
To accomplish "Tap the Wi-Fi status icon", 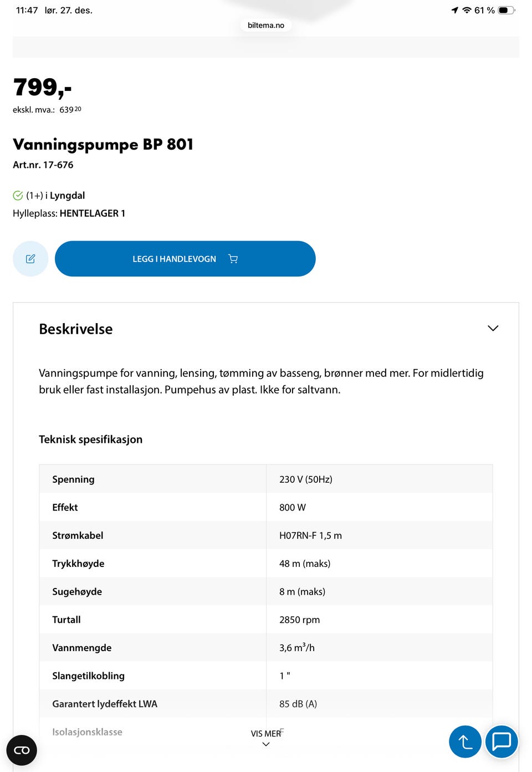I will click(x=467, y=10).
